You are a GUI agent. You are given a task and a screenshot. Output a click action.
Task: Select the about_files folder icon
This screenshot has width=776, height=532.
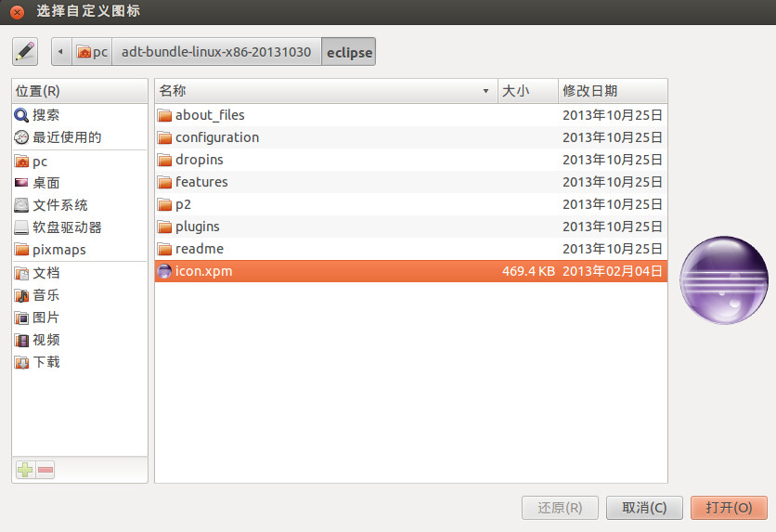click(164, 115)
